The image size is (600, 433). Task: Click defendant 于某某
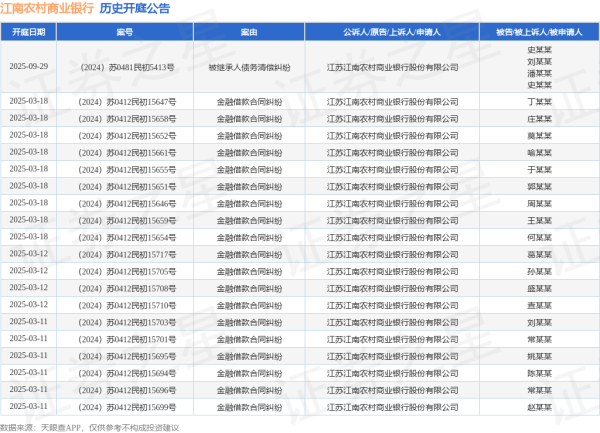[x=540, y=170]
